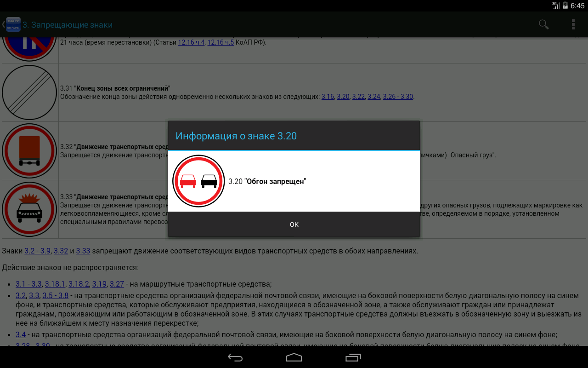The height and width of the screenshot is (368, 588).
Task: Tap the battery icon in status bar
Action: click(565, 6)
